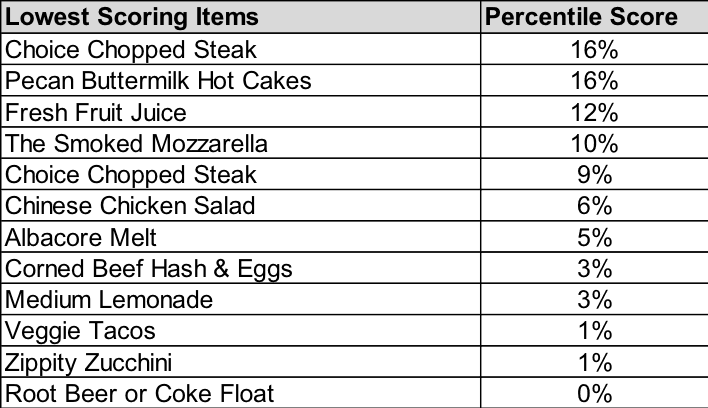Image resolution: width=708 pixels, height=408 pixels.
Task: Click the 5% percentile score cell
Action: click(x=593, y=237)
